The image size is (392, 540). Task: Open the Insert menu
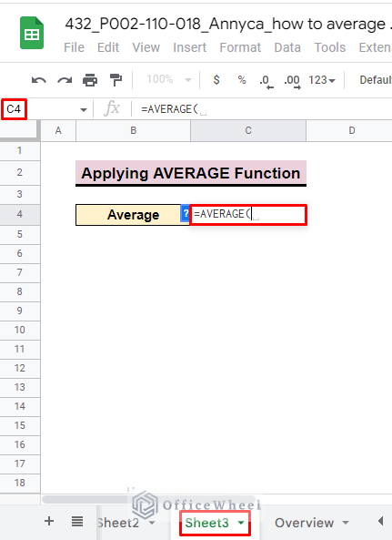coord(190,47)
